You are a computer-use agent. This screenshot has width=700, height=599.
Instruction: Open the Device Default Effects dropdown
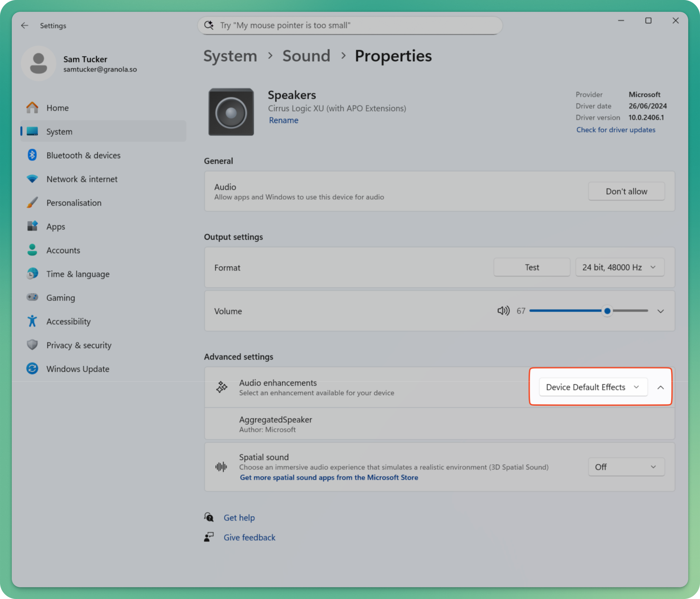click(x=593, y=387)
